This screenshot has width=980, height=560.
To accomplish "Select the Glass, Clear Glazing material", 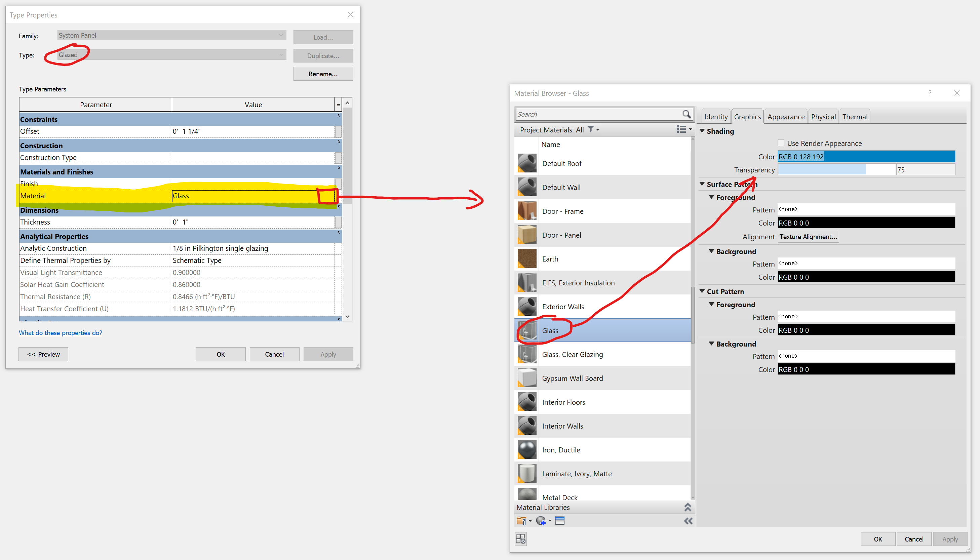I will pos(572,354).
